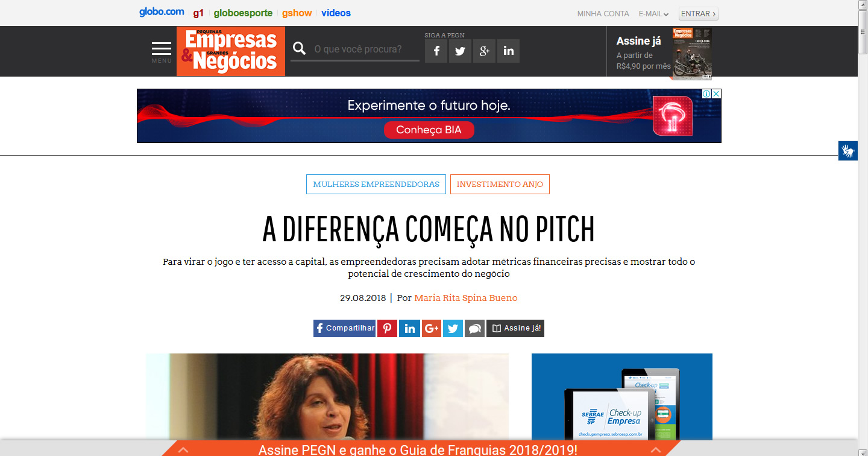Image resolution: width=868 pixels, height=456 pixels.
Task: Select the MULHERES EMPREENDEDORAS tag
Action: point(376,185)
